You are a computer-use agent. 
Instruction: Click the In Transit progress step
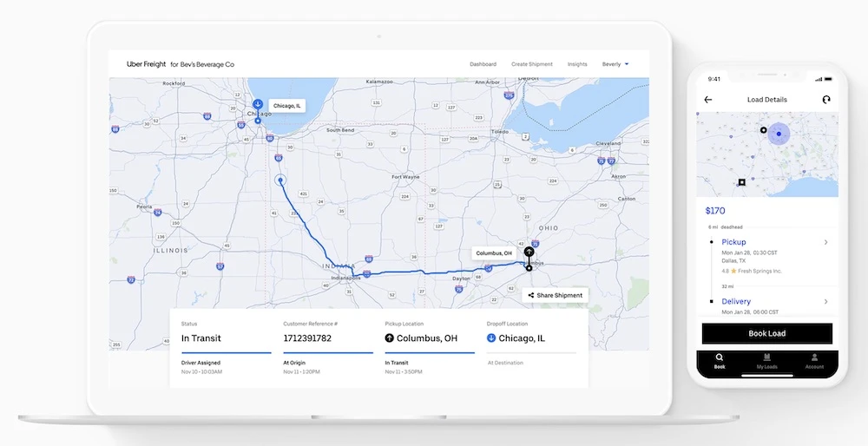430,363
